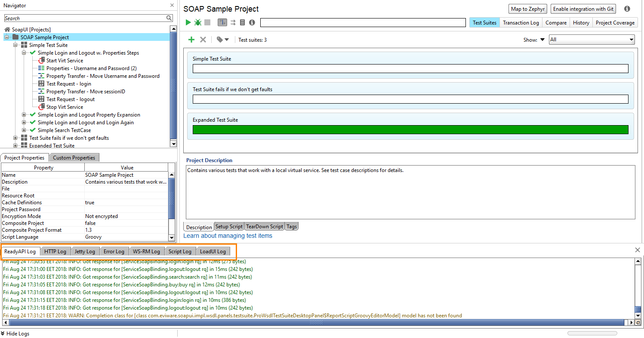The width and height of the screenshot is (644, 338).
Task: Delete the test suite with the gray X icon
Action: click(203, 40)
